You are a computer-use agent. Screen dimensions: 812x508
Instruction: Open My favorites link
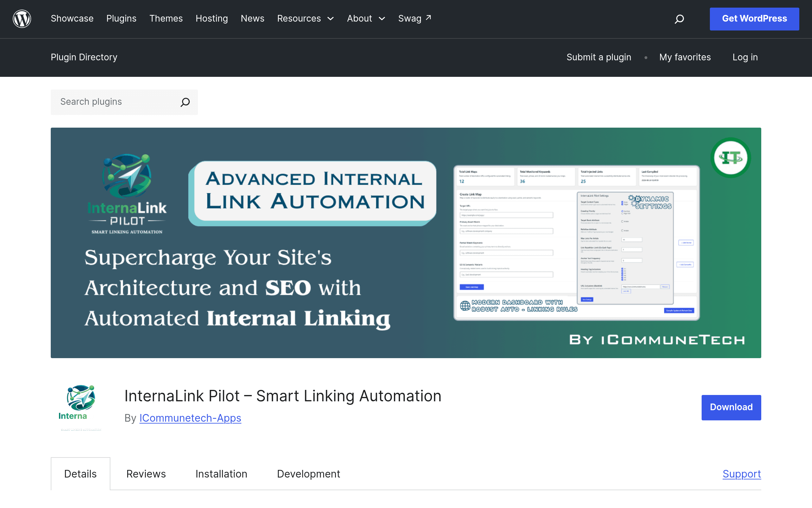[685, 57]
